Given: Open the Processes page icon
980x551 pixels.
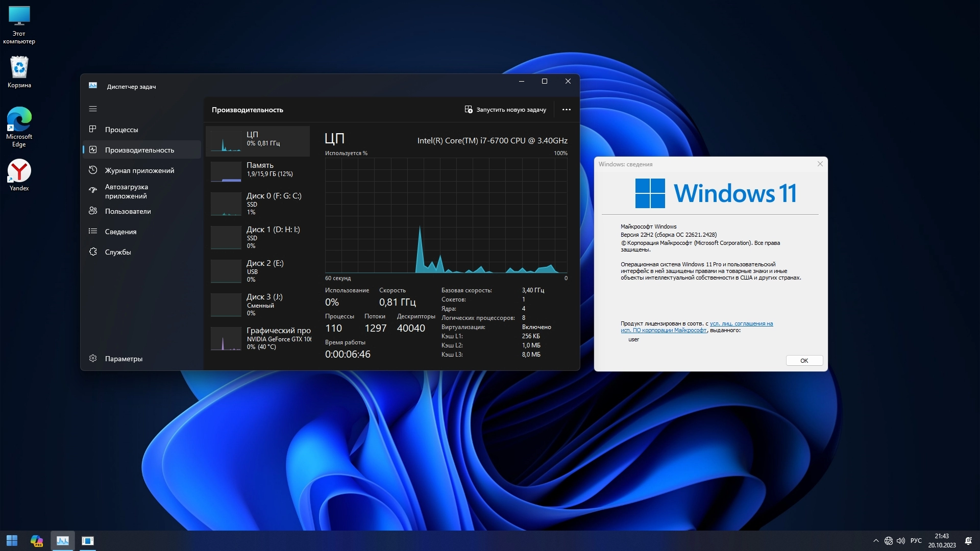Looking at the screenshot, I should [x=93, y=130].
